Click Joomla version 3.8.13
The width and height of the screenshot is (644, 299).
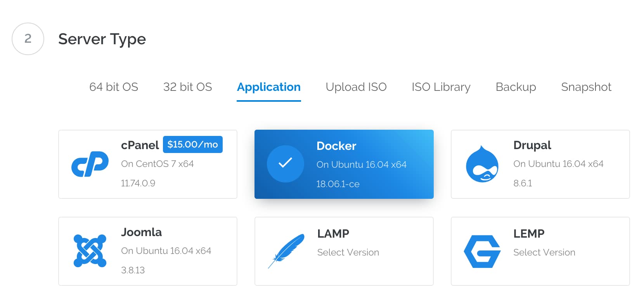(x=133, y=270)
